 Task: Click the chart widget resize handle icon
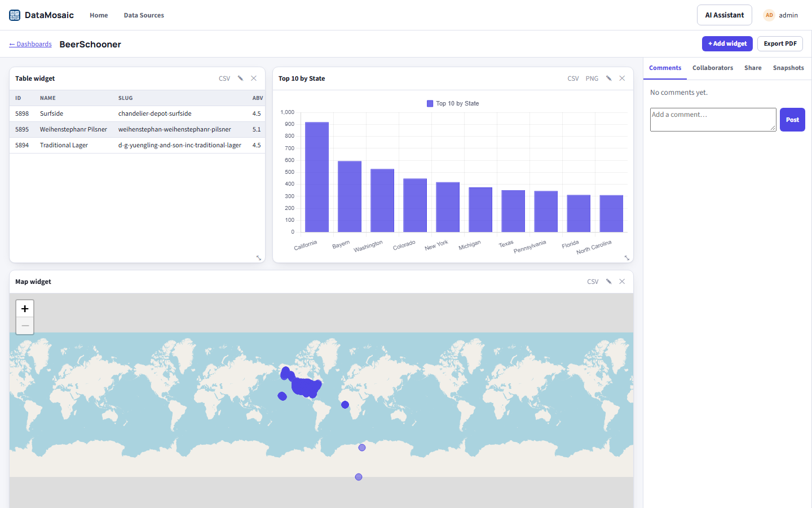click(x=627, y=258)
